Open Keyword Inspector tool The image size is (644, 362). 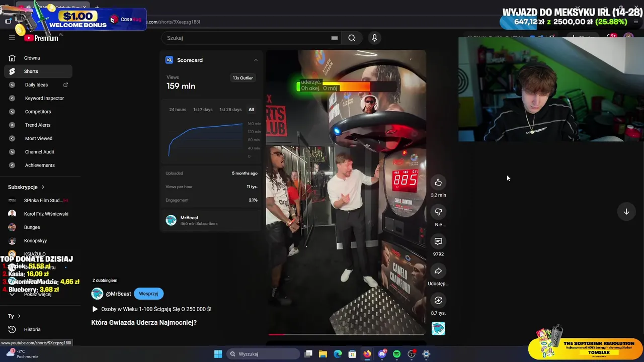click(x=38, y=98)
